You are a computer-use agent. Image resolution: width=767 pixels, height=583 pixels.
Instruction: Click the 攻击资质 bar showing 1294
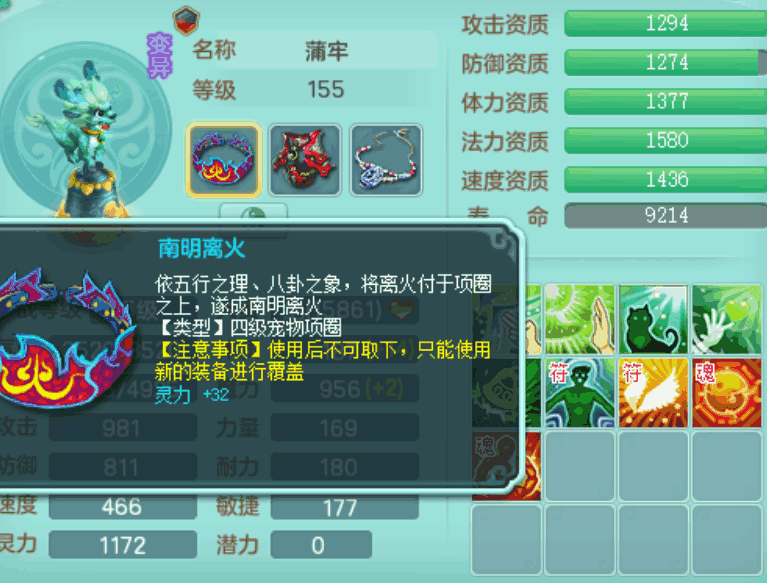pyautogui.click(x=665, y=23)
